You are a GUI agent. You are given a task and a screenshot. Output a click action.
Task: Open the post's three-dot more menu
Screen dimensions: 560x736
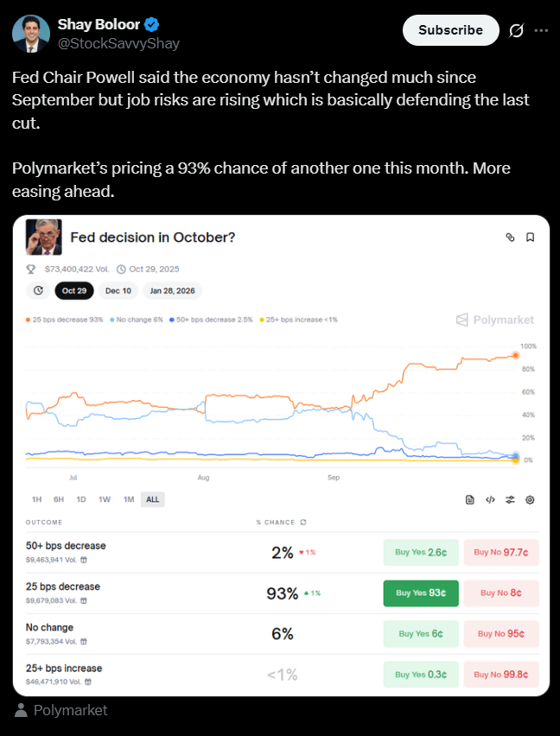541,30
